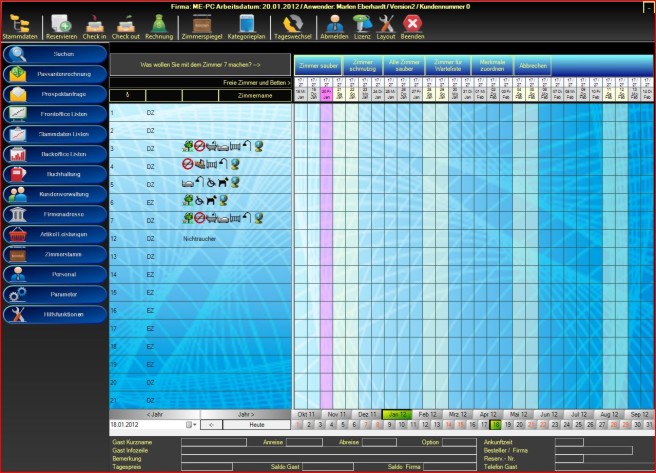Open Parameter gears entry in sidebar
656x473 pixels.
55,294
